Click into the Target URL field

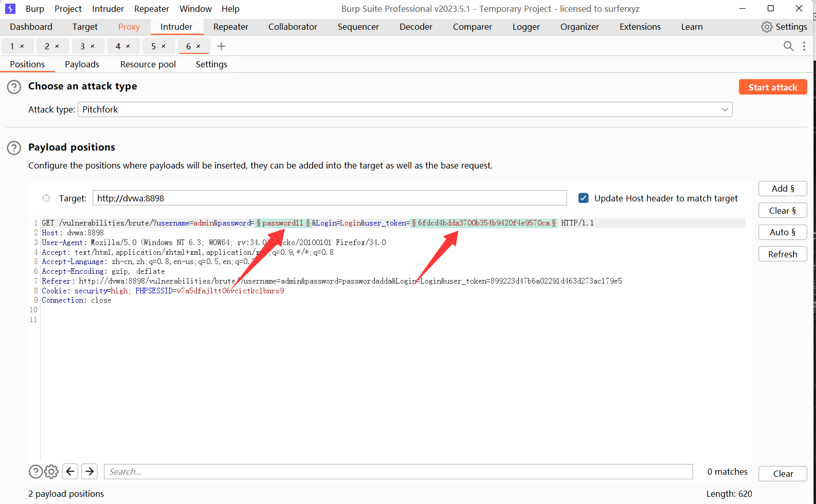[x=330, y=198]
